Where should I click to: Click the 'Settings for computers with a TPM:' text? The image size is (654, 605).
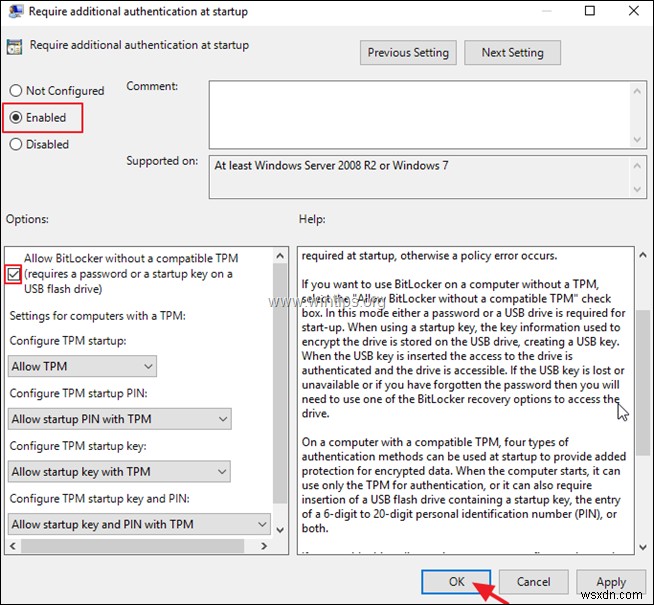[x=98, y=316]
